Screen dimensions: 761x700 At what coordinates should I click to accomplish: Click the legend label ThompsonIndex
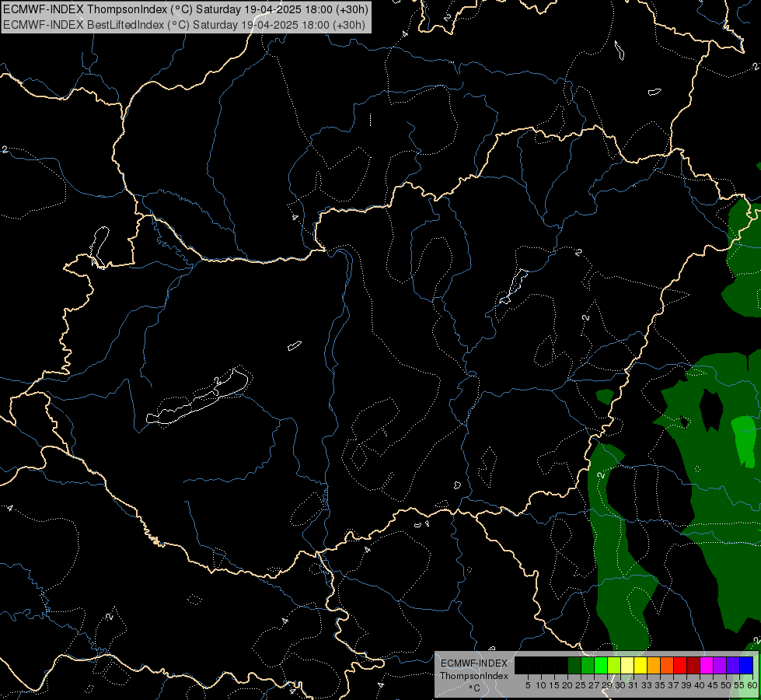(474, 676)
